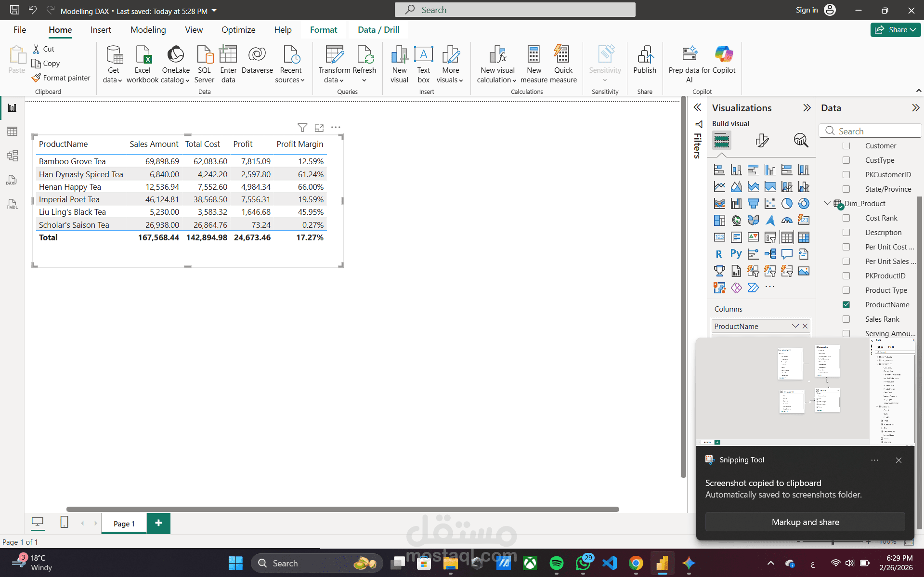Open the Insert menu tab
This screenshot has width=924, height=577.
101,29
